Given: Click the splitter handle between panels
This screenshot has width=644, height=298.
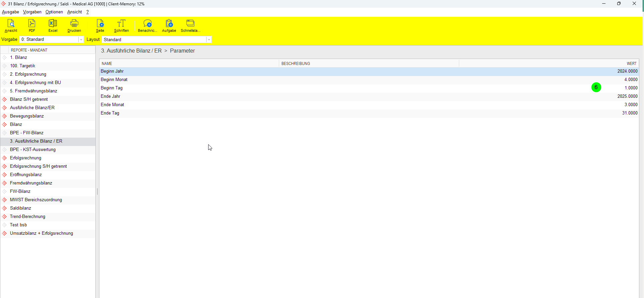Looking at the screenshot, I should click(97, 192).
